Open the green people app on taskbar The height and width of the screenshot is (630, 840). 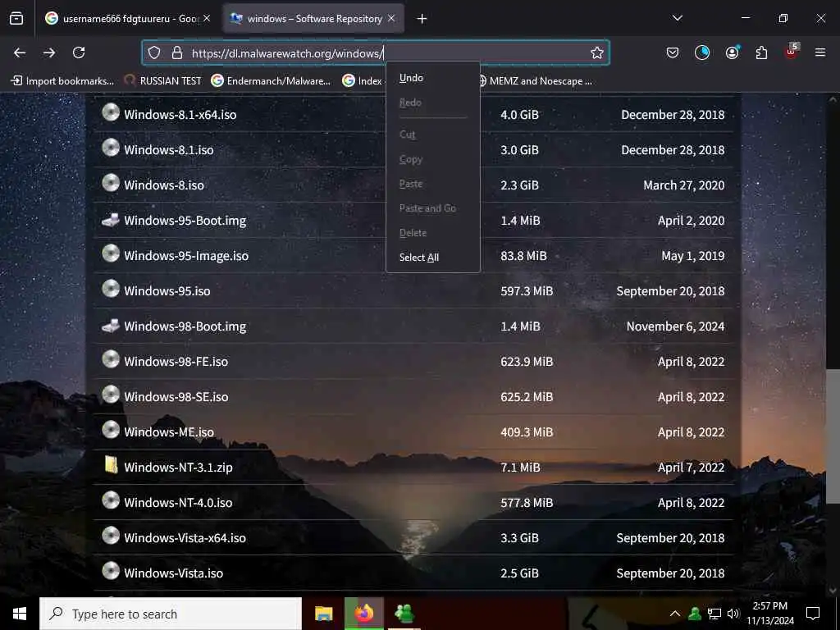[404, 614]
